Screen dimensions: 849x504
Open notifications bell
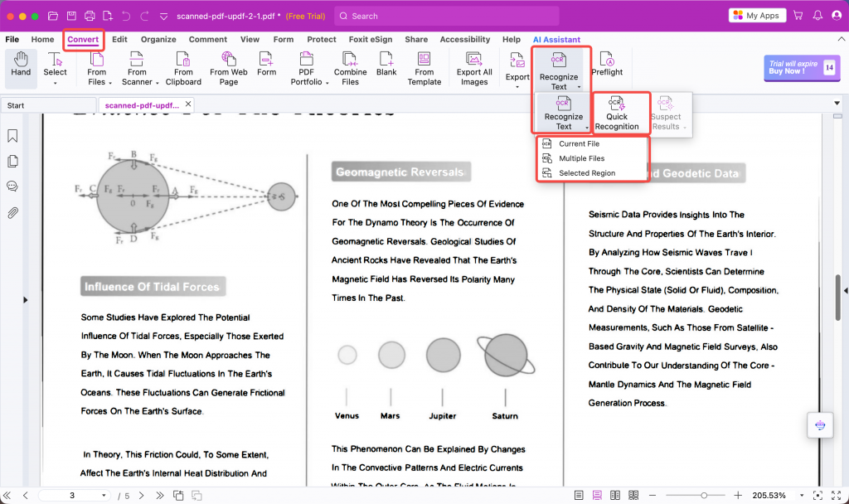pyautogui.click(x=817, y=15)
